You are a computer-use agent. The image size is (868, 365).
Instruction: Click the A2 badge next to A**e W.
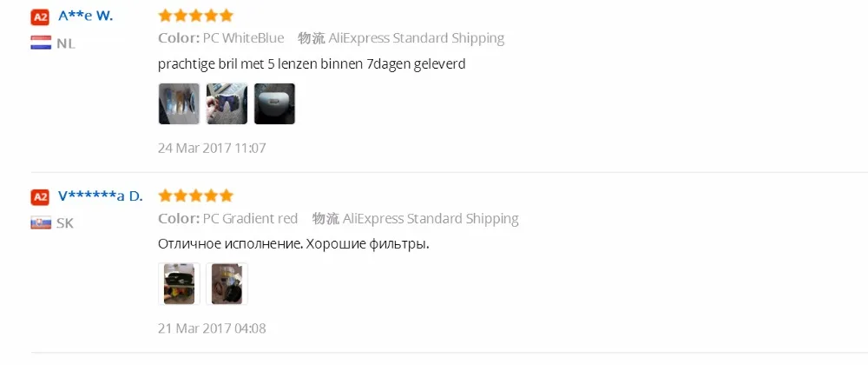[x=40, y=17]
